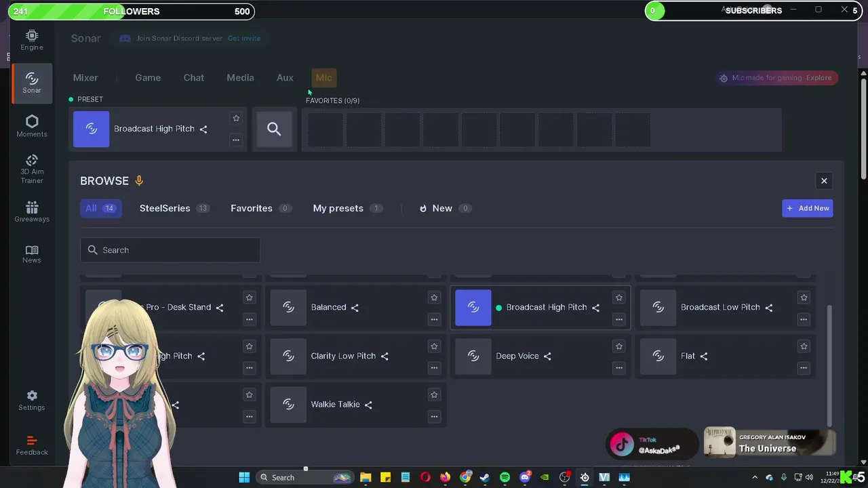Star the Broadcast Low Pitch preset
Image resolution: width=868 pixels, height=488 pixels.
click(x=804, y=297)
